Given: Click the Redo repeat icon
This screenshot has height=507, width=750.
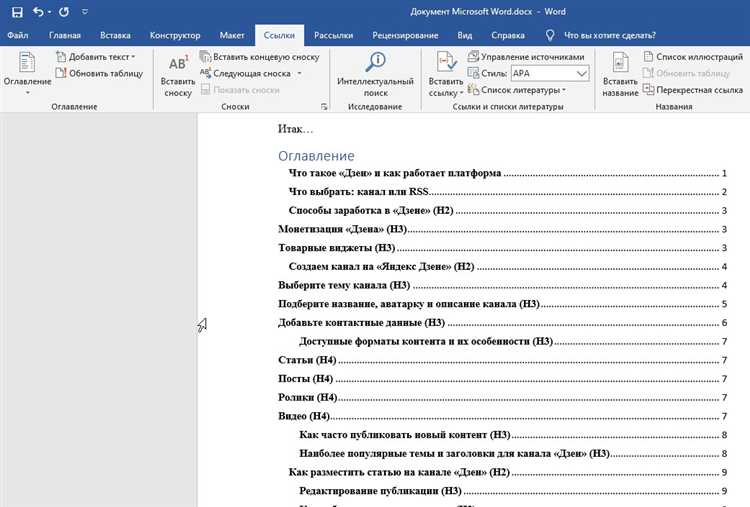Looking at the screenshot, I should [64, 12].
